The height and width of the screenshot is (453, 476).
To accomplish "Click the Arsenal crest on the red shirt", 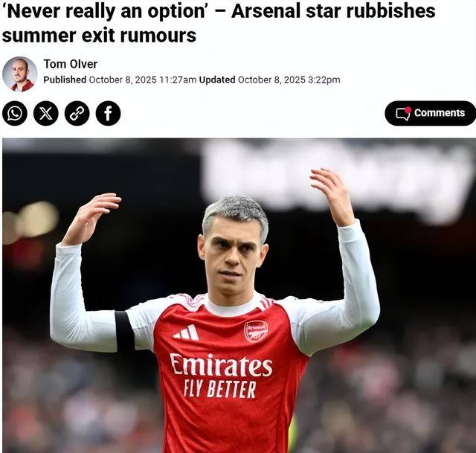I will [x=257, y=332].
